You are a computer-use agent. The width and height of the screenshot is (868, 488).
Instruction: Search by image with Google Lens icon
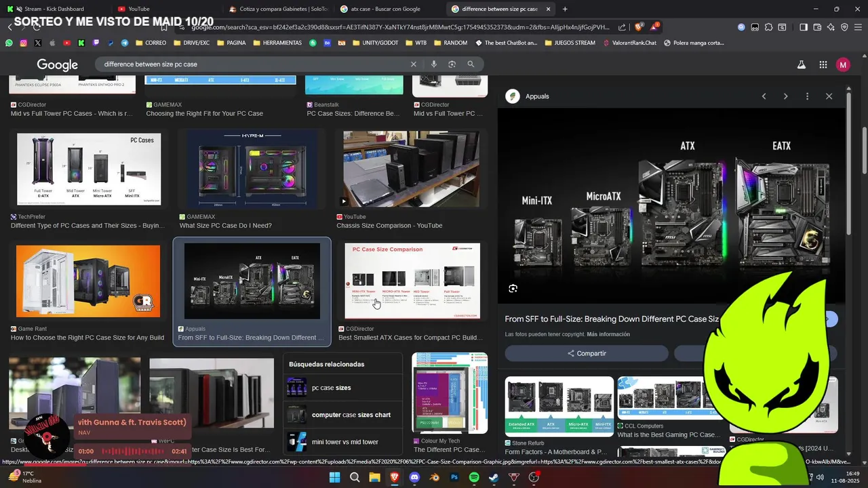pos(452,64)
